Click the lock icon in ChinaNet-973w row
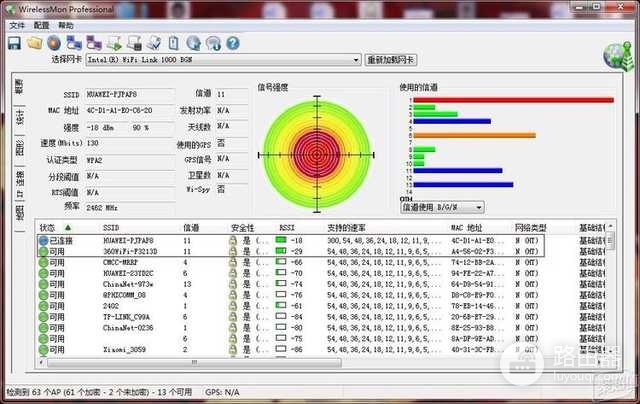 pyautogui.click(x=233, y=284)
